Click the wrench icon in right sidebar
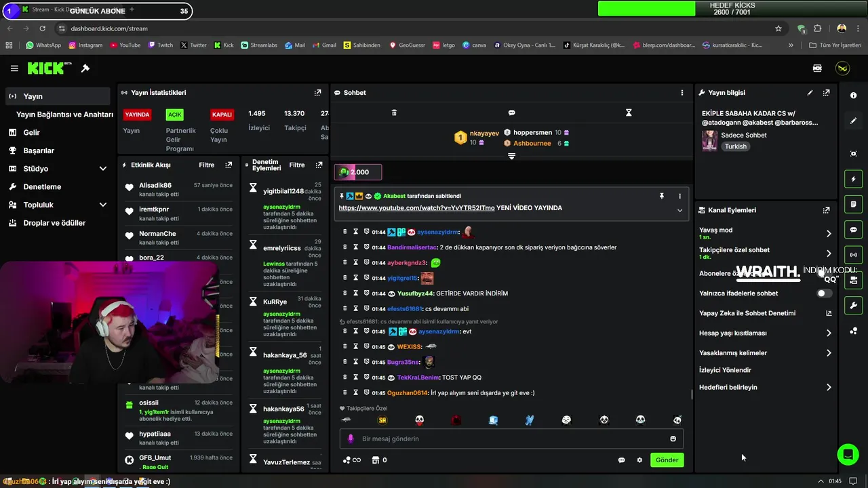Screen dimensions: 868x488 click(853, 305)
